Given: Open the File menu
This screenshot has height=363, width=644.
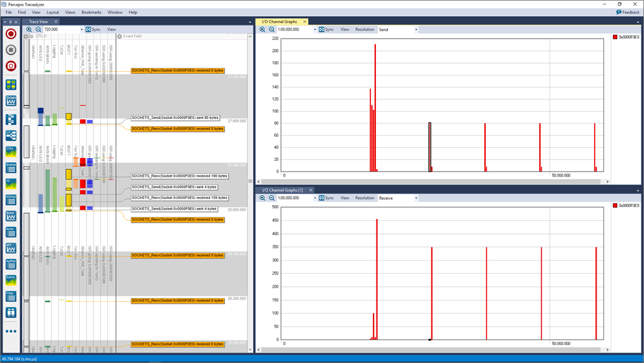Looking at the screenshot, I should click(x=9, y=12).
